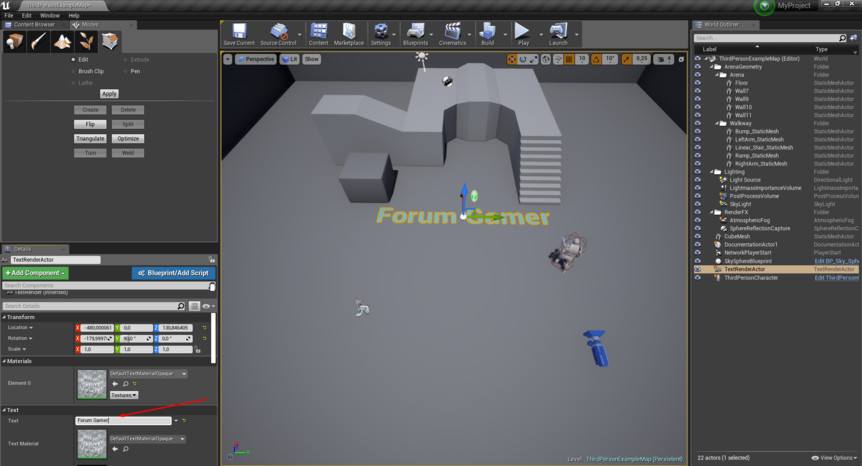Open the Content browser toolbar icon
The image size is (862, 466).
pyautogui.click(x=318, y=34)
